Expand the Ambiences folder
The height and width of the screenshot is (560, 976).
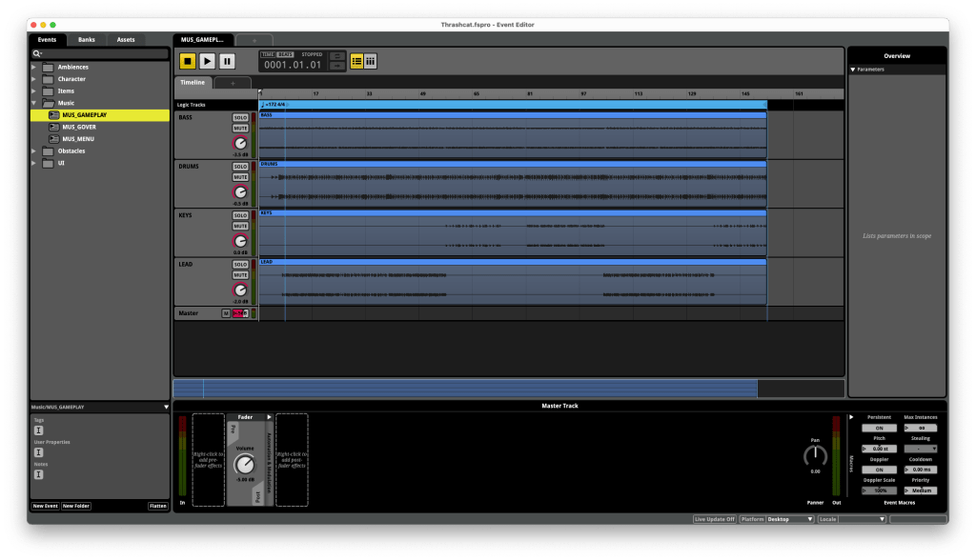[34, 68]
